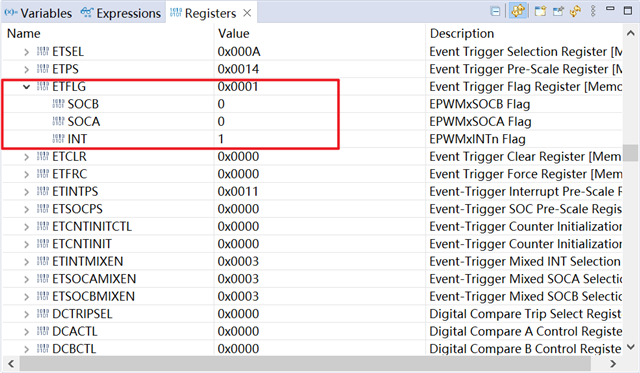Image resolution: width=640 pixels, height=373 pixels.
Task: Expand the ETSOCAMIXEN register
Action: [x=27, y=280]
